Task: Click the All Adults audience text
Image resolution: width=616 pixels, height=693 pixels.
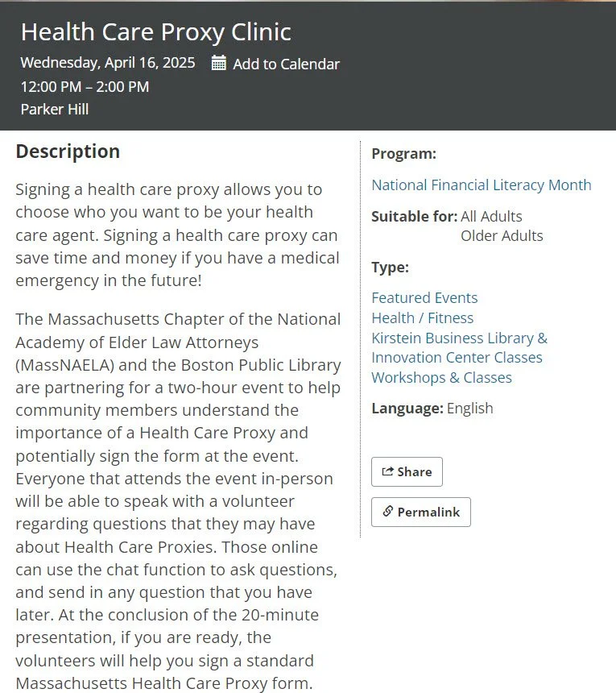Action: click(491, 217)
